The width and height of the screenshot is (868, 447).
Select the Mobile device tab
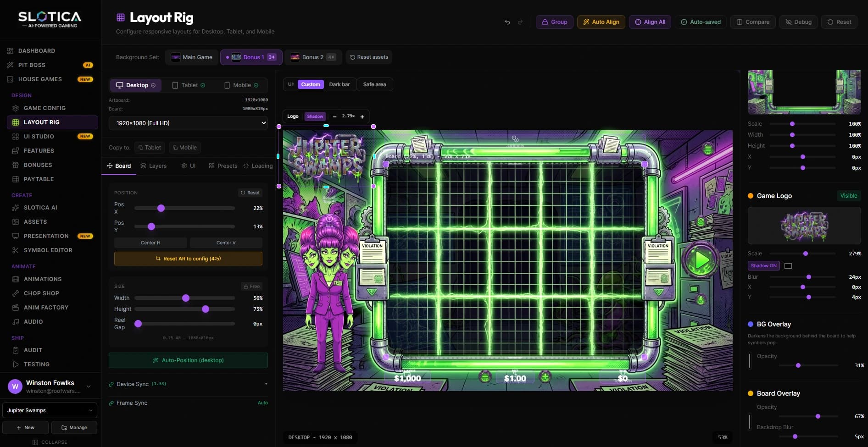click(241, 85)
